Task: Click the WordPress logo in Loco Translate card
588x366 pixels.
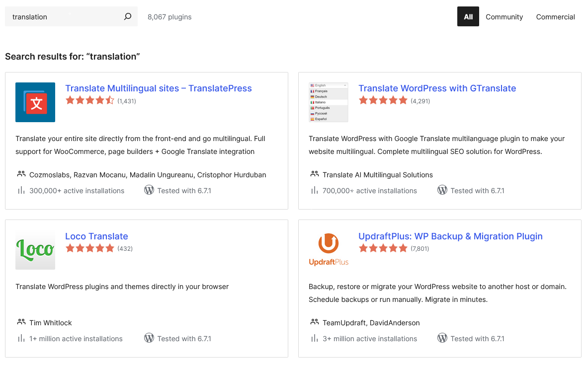Action: click(x=149, y=338)
